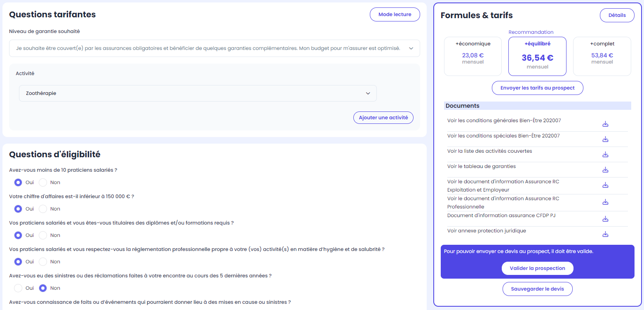Image resolution: width=644 pixels, height=310 pixels.
Task: Click 'Voir le tableau de garanties' text
Action: [482, 166]
